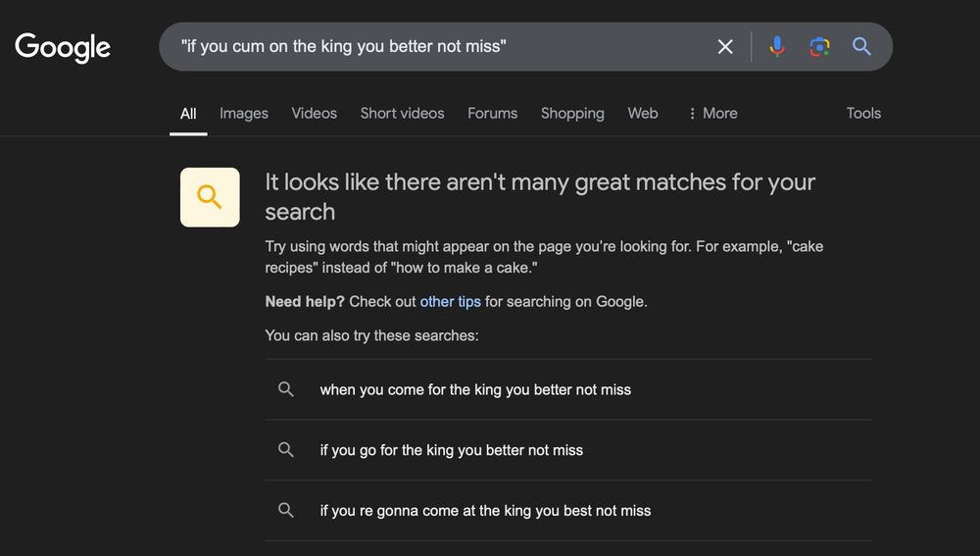980x556 pixels.
Task: Open the Short videos tab
Action: (x=402, y=113)
